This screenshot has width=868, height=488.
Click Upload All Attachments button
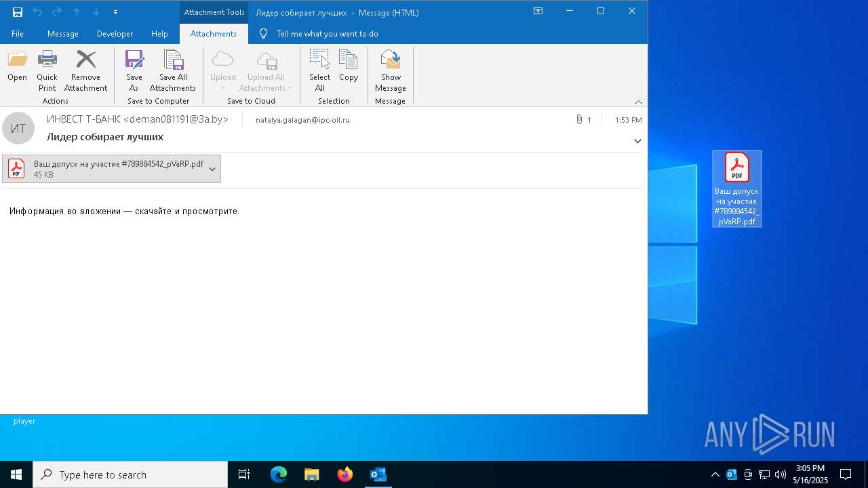pyautogui.click(x=266, y=70)
